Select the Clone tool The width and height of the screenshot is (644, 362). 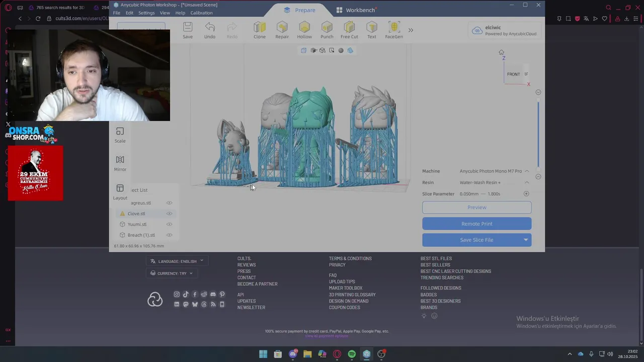coord(260,30)
